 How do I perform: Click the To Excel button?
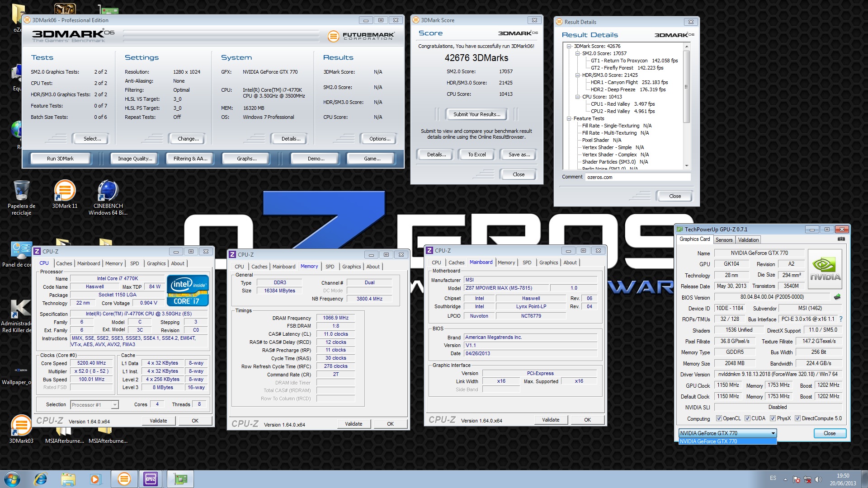pos(476,155)
